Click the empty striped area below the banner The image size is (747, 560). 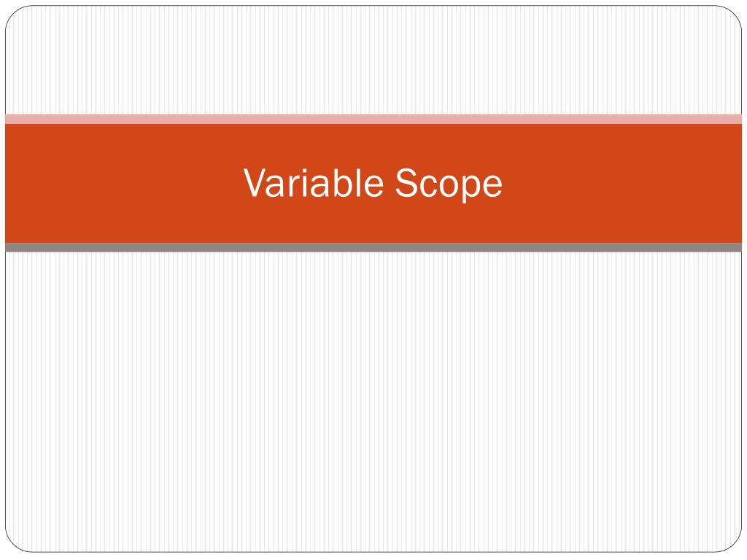(373, 402)
